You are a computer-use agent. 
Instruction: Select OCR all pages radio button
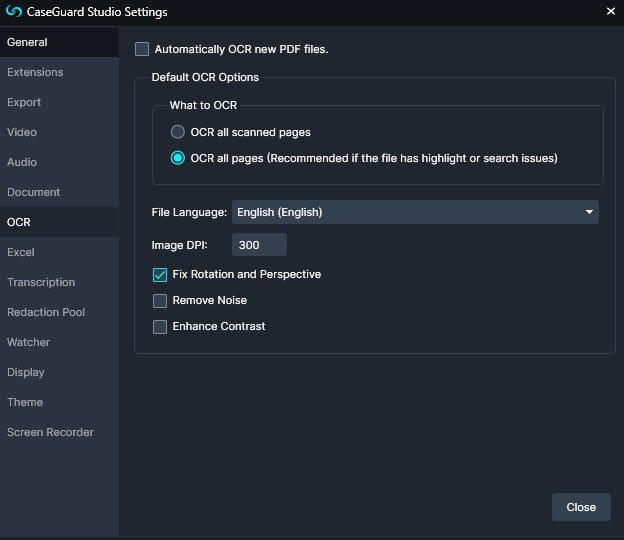177,158
